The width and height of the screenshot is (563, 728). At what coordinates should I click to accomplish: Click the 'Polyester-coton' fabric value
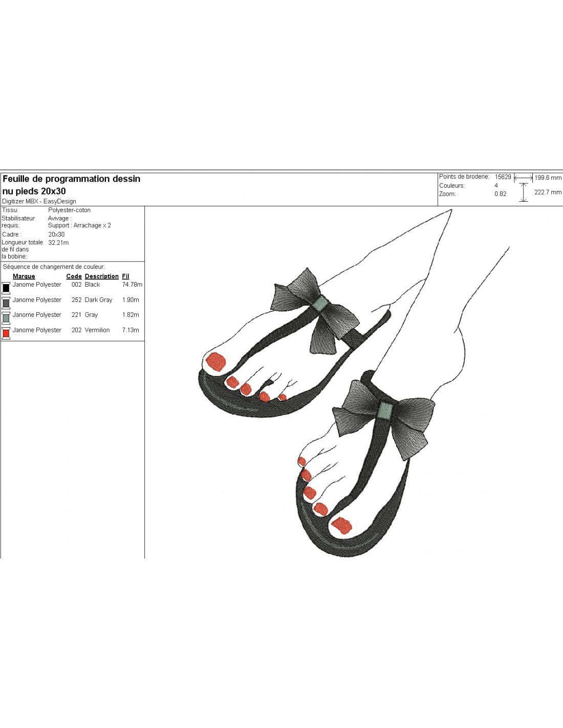click(69, 210)
